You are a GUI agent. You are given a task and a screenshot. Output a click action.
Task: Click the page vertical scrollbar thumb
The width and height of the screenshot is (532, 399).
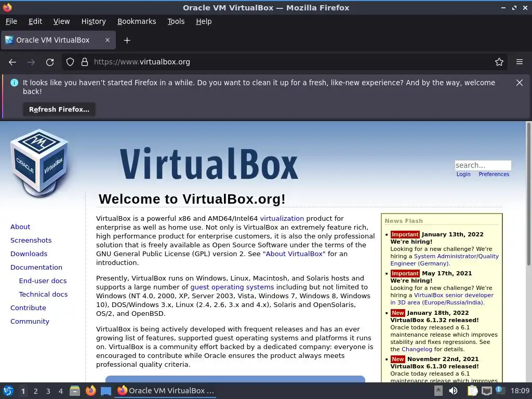pyautogui.click(x=528, y=194)
